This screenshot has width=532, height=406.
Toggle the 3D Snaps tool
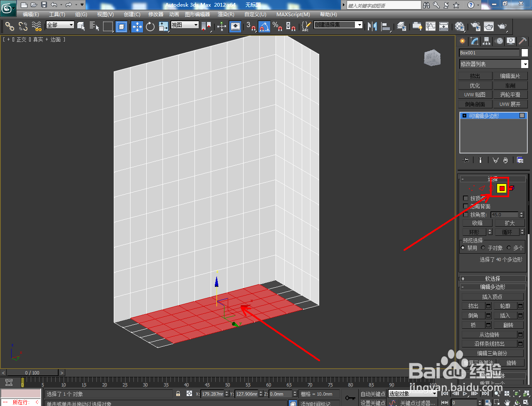(251, 27)
